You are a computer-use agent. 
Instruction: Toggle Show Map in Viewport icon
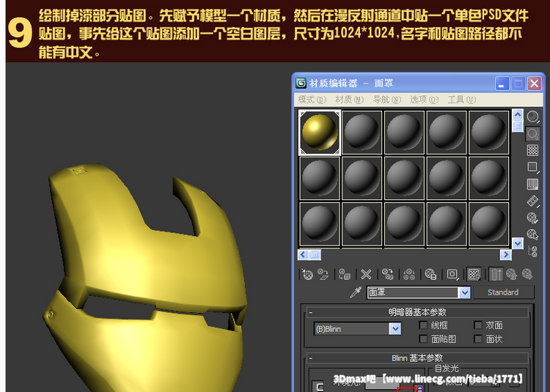tap(474, 274)
